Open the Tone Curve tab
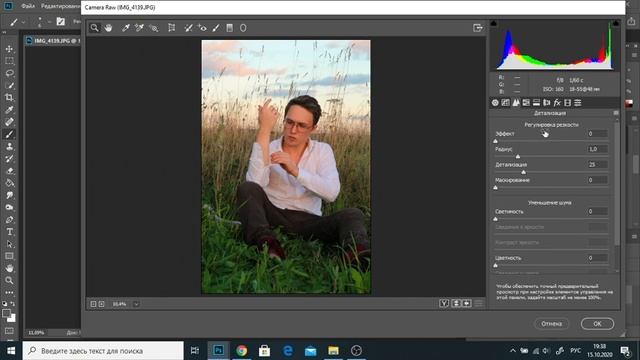This screenshot has height=360, width=640. pos(505,103)
